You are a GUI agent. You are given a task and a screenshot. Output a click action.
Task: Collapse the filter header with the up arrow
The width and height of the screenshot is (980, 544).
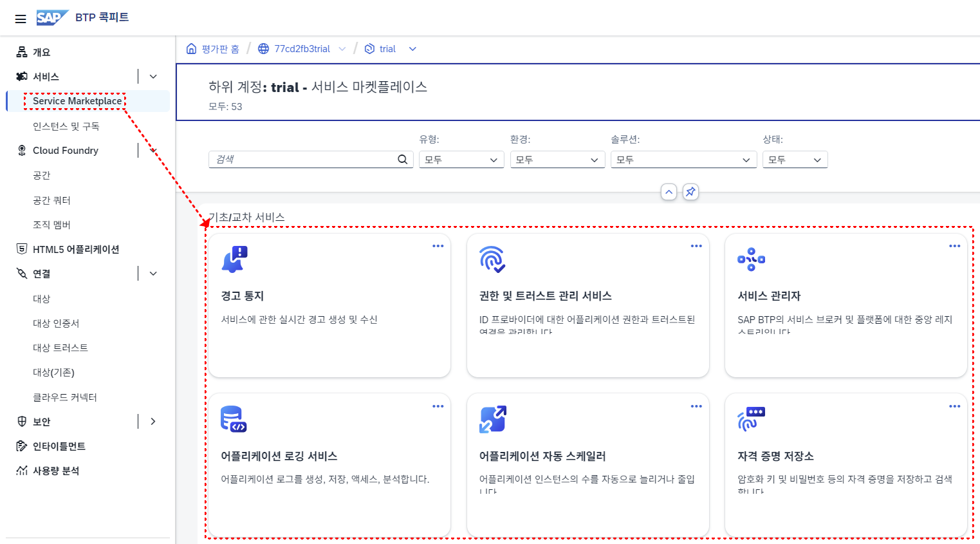669,192
